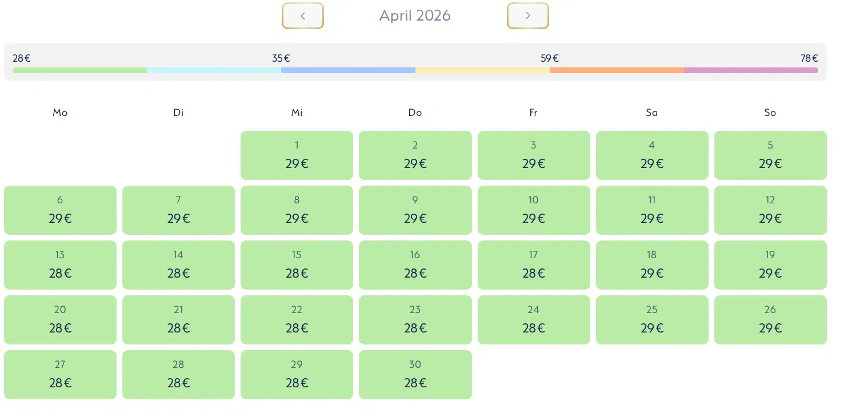Go to the previous month using left chevron

pyautogui.click(x=302, y=16)
